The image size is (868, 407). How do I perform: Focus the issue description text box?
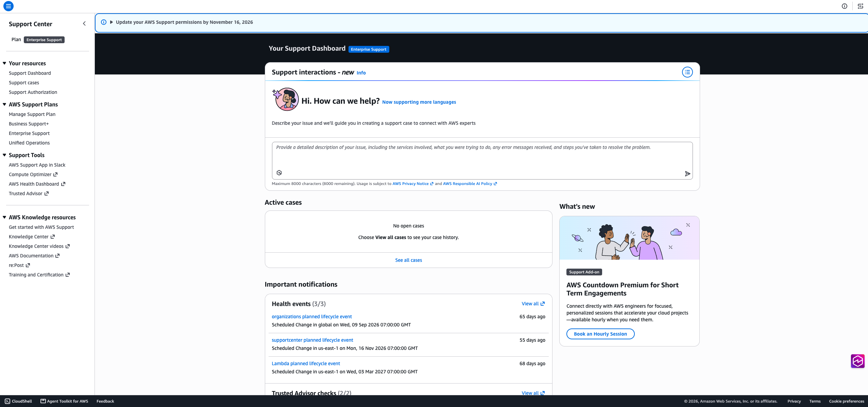482,160
